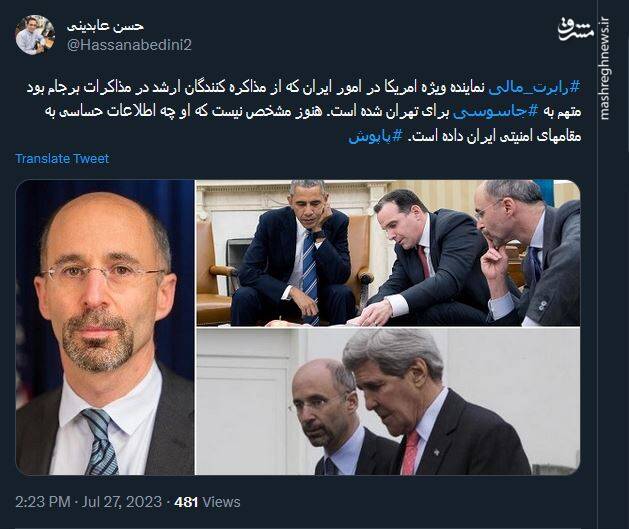Click the mashreghnews.ir vertical watermark text

point(605,68)
